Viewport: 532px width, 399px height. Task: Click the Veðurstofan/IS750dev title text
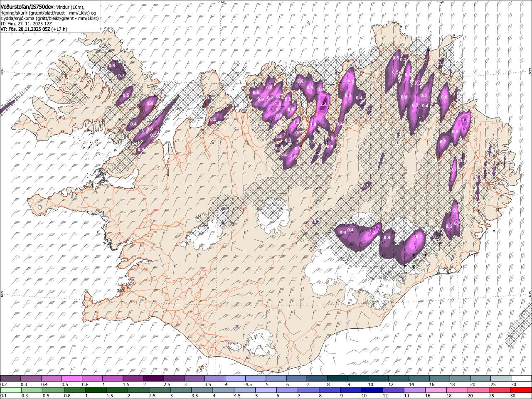point(27,7)
